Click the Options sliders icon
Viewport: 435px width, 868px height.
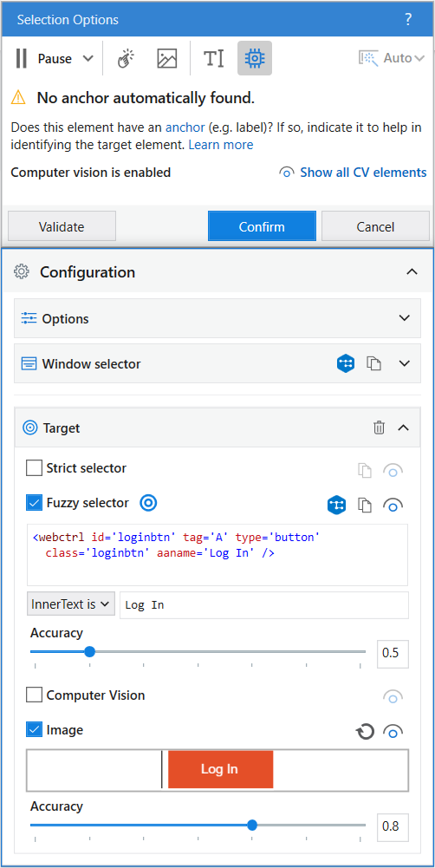29,318
